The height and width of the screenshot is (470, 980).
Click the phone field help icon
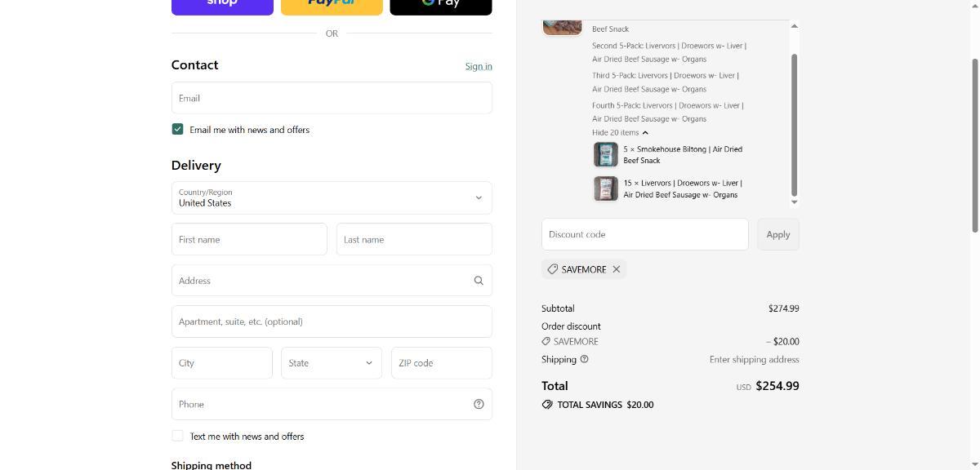coord(479,404)
